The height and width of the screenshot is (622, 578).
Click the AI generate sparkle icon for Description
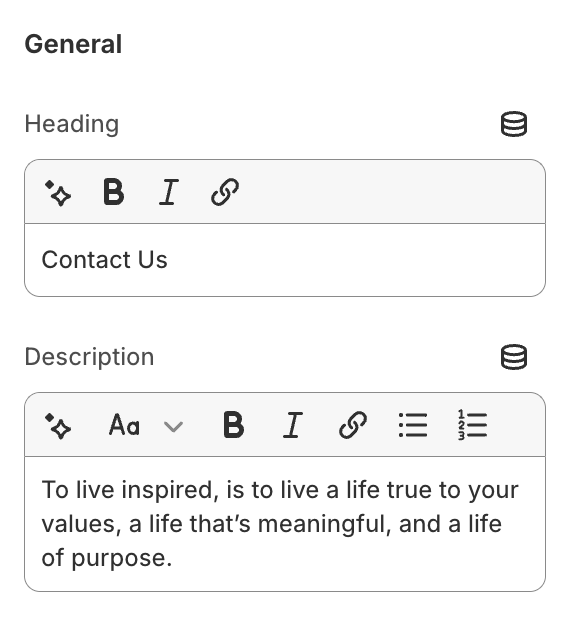(58, 426)
